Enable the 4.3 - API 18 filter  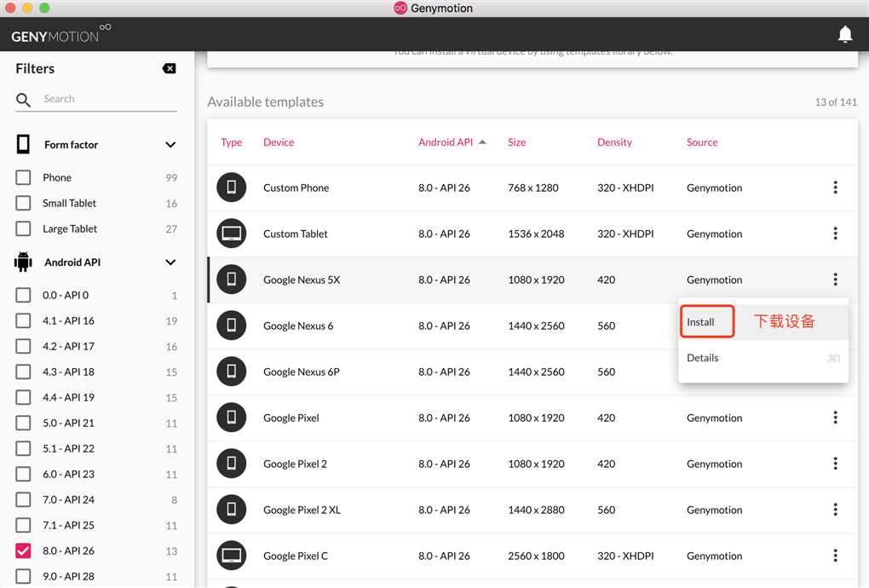click(x=23, y=372)
